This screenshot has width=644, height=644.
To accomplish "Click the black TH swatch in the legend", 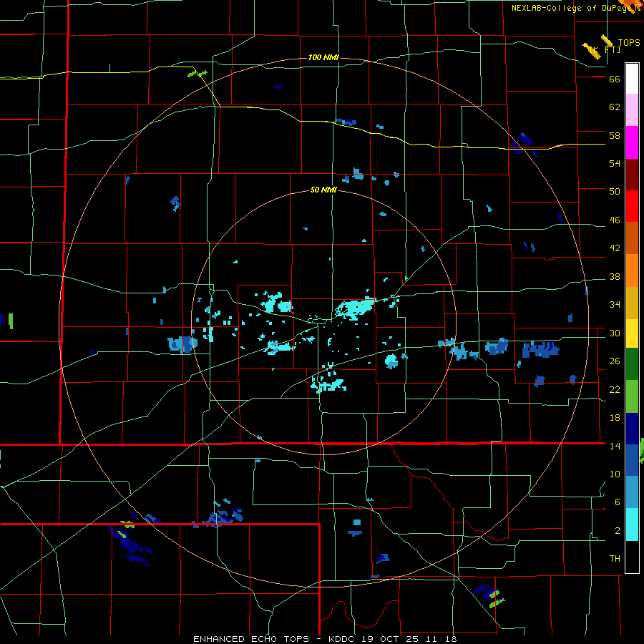I will pyautogui.click(x=632, y=557).
